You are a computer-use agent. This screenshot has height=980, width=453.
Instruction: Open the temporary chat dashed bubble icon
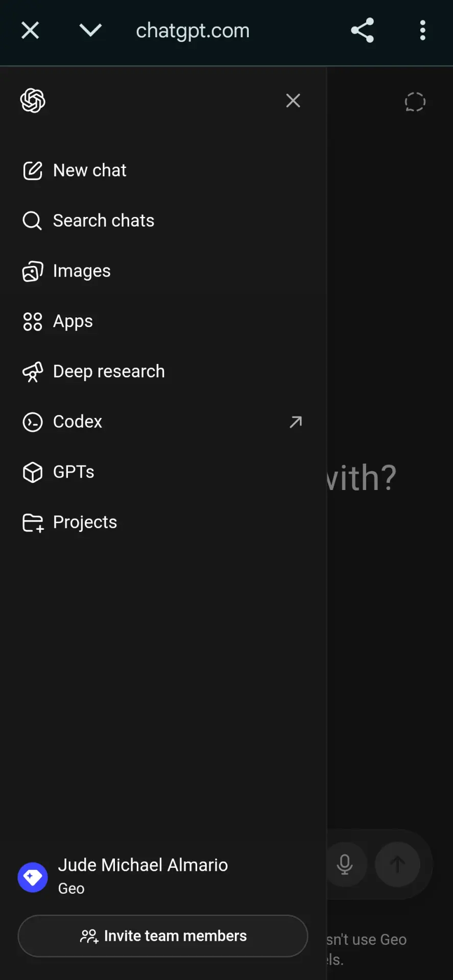415,102
